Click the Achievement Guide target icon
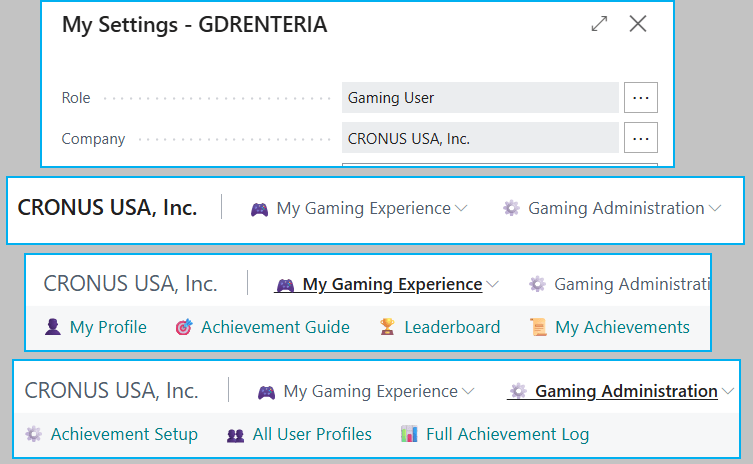The image size is (753, 464). (183, 327)
